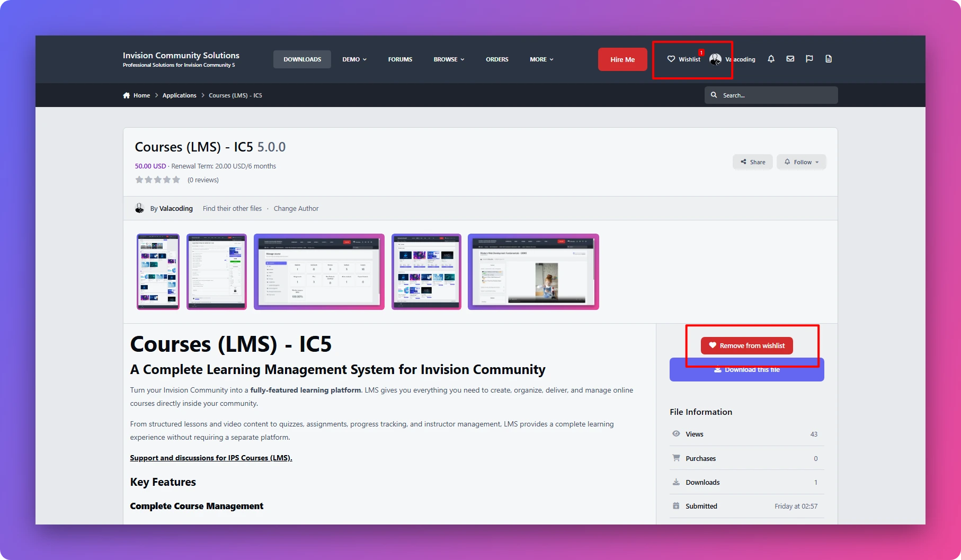Open the Follow dropdown
The width and height of the screenshot is (961, 560).
pos(802,162)
